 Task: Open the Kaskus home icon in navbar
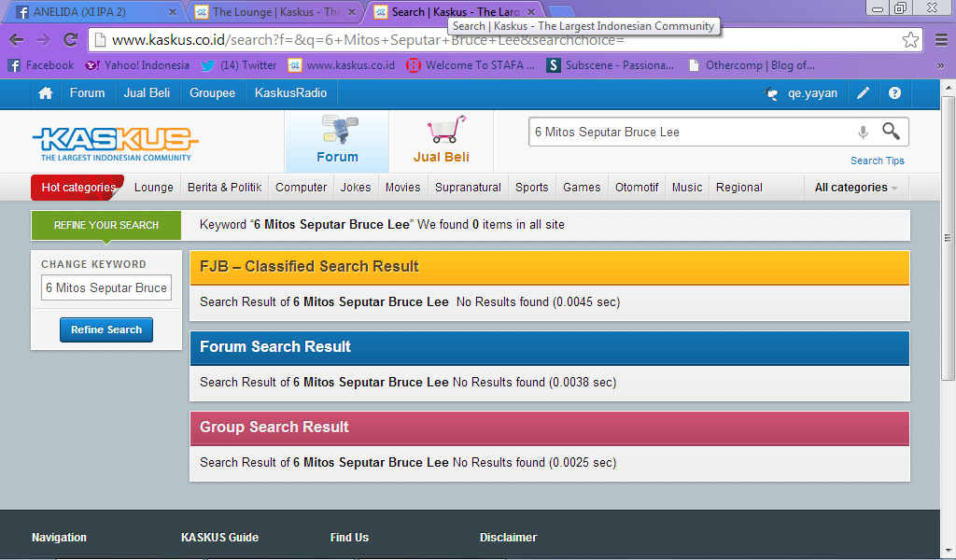pyautogui.click(x=45, y=93)
